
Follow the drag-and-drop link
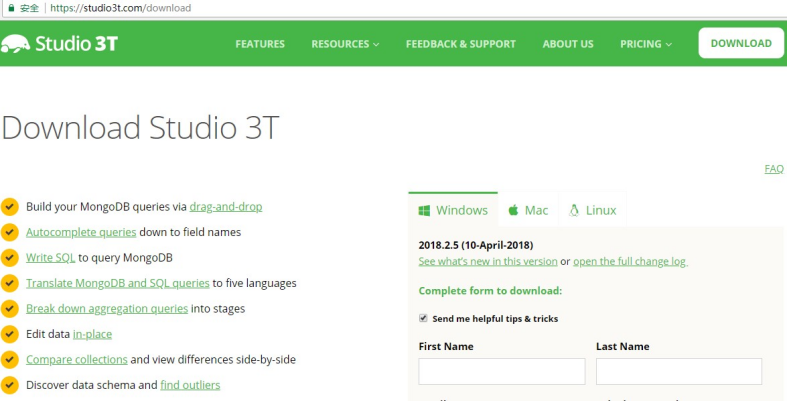tap(226, 207)
